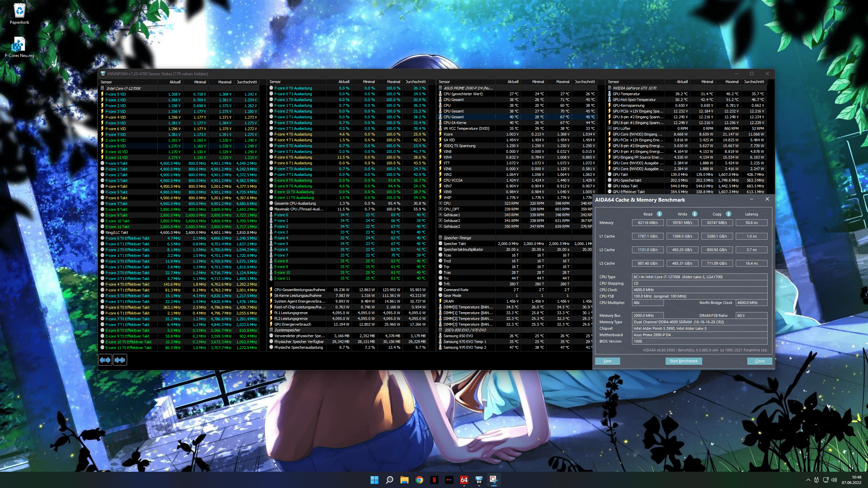The width and height of the screenshot is (868, 488).
Task: Click the Snipping Tool taskbar icon
Action: tap(494, 480)
